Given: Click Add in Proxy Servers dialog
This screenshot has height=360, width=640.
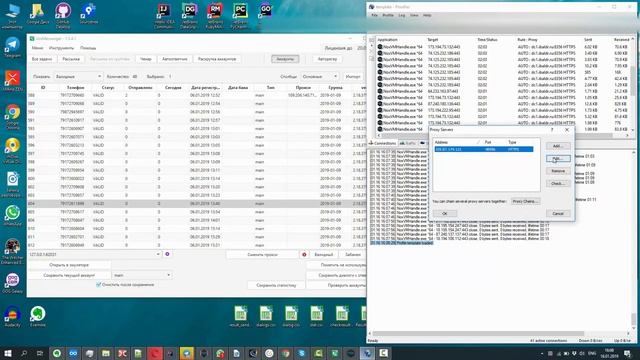Looking at the screenshot, I should pyautogui.click(x=558, y=146).
